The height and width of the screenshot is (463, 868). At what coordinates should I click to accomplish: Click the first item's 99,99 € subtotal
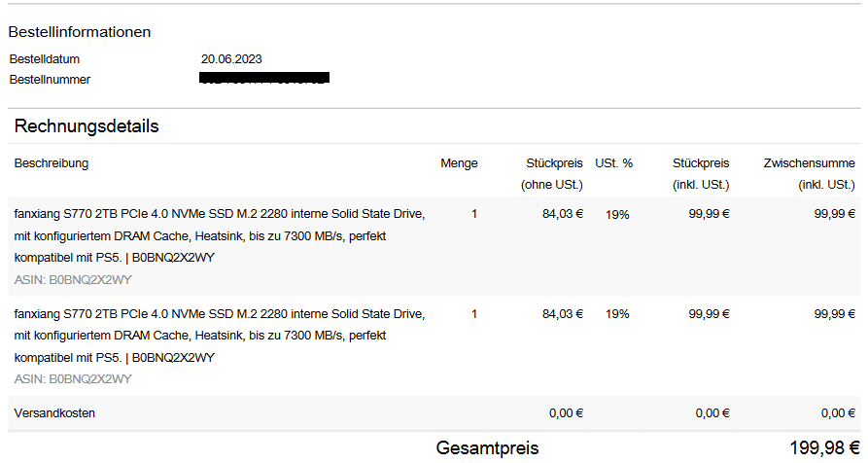(834, 214)
